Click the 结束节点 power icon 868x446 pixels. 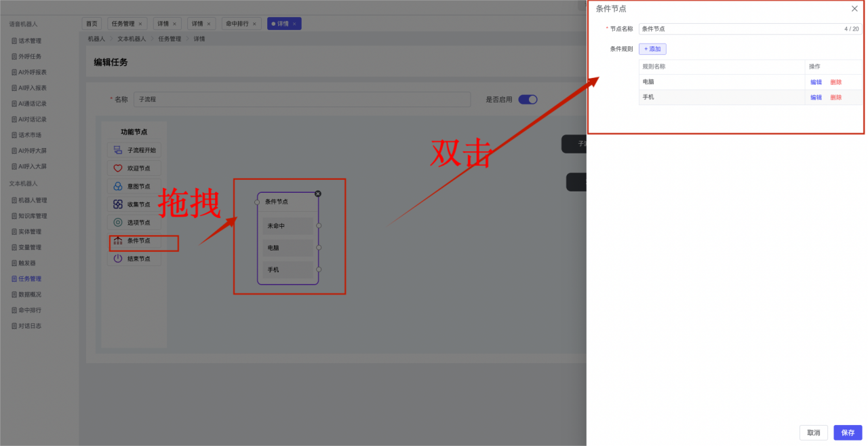pyautogui.click(x=118, y=259)
